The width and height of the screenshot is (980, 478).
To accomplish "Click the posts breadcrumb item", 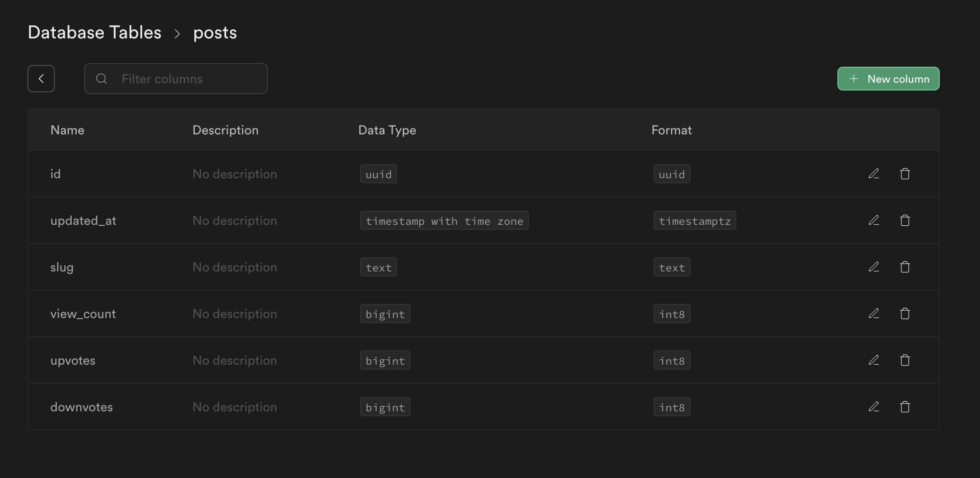I will 215,32.
